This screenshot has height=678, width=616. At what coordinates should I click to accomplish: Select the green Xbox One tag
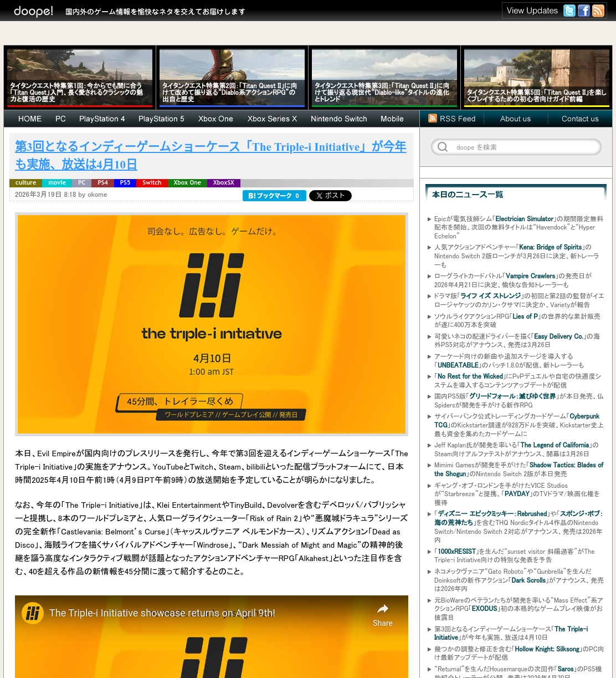pos(187,182)
